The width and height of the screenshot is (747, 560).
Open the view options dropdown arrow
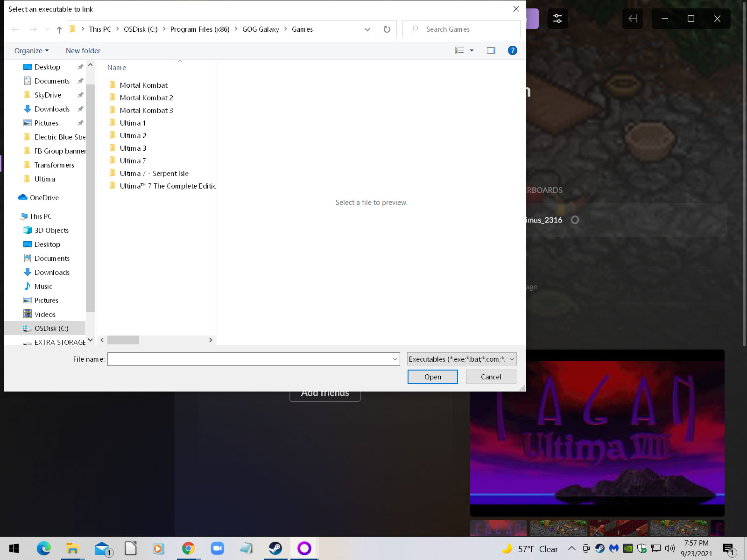point(472,50)
